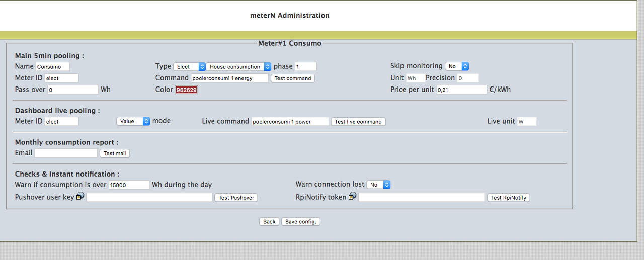Focus the Meter ID field in Main pooling
The height and width of the screenshot is (260, 644).
pos(62,78)
